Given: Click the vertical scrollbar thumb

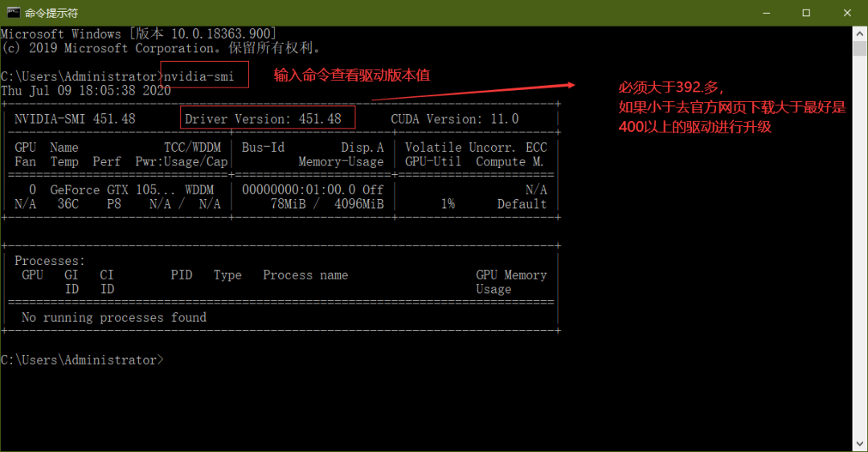Looking at the screenshot, I should [x=860, y=49].
